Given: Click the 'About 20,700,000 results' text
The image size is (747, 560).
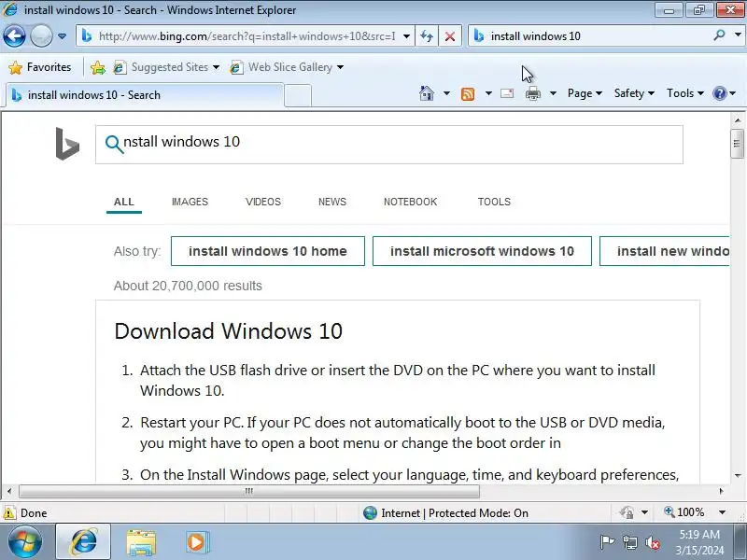Looking at the screenshot, I should click(x=188, y=286).
